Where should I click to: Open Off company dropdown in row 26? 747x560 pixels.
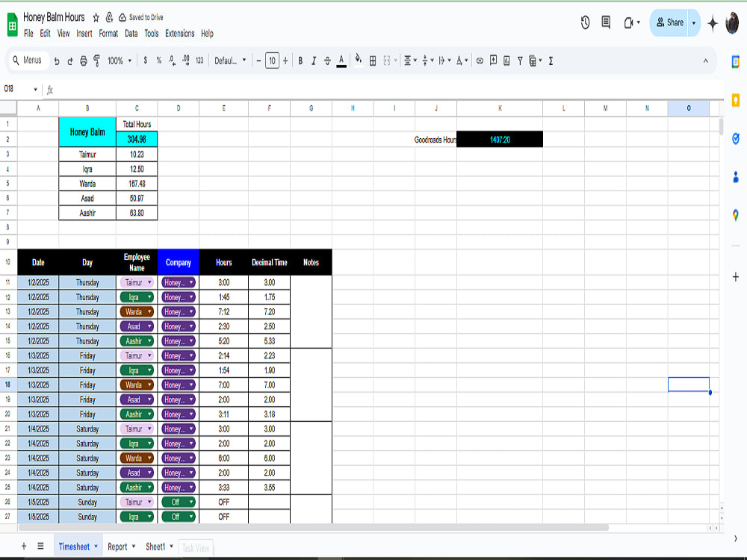click(x=191, y=502)
